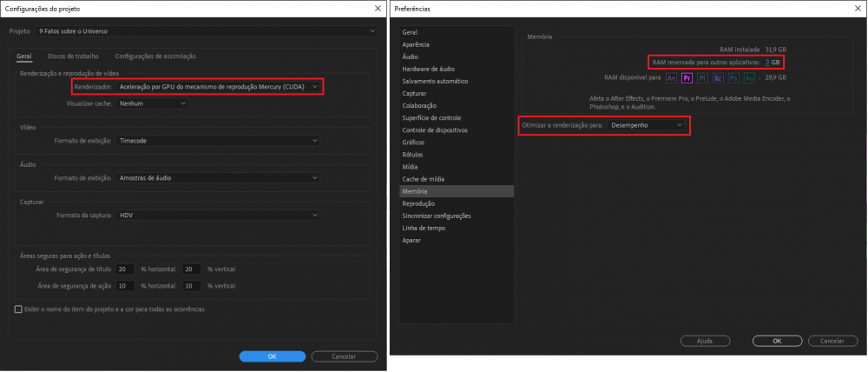Click the Premiere Pro (Pr) icon
Screen dimensions: 868x372
(687, 78)
